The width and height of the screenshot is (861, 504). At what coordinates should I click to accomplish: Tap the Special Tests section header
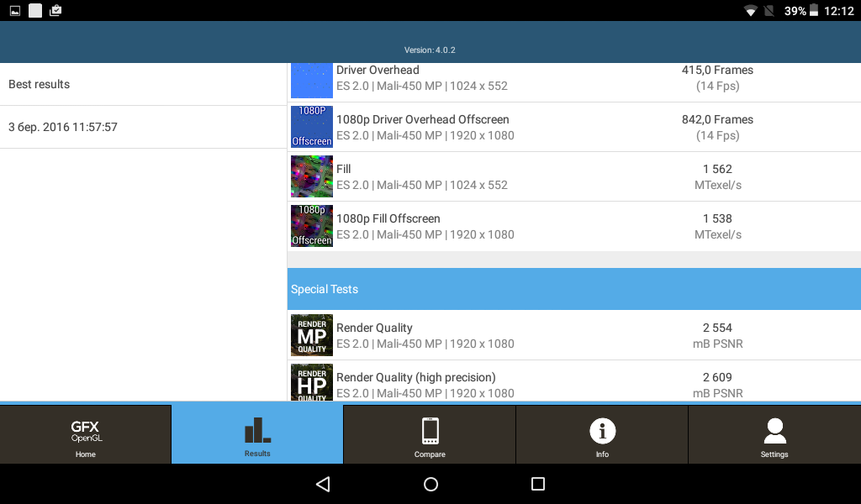click(x=573, y=289)
